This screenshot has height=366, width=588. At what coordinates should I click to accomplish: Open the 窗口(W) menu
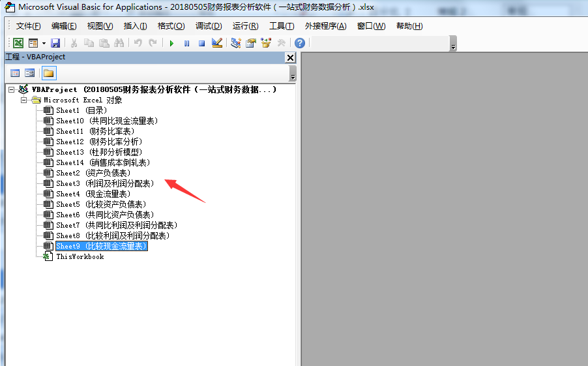coord(372,26)
